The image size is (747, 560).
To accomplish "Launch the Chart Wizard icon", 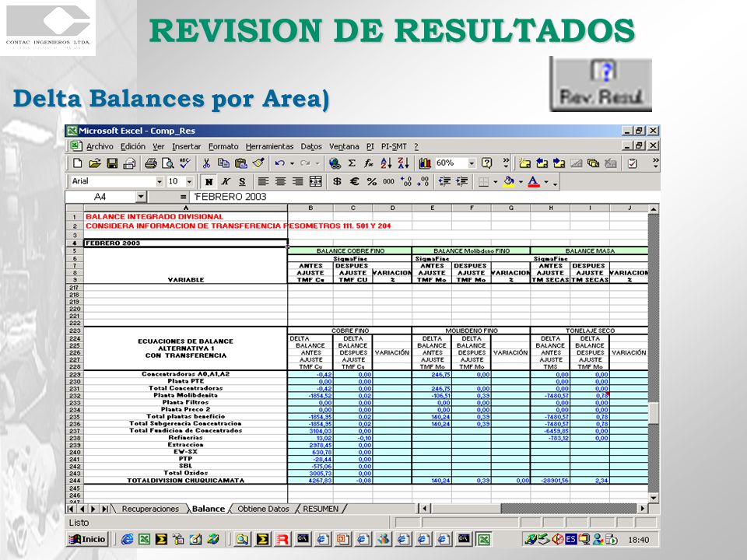I will [x=425, y=163].
